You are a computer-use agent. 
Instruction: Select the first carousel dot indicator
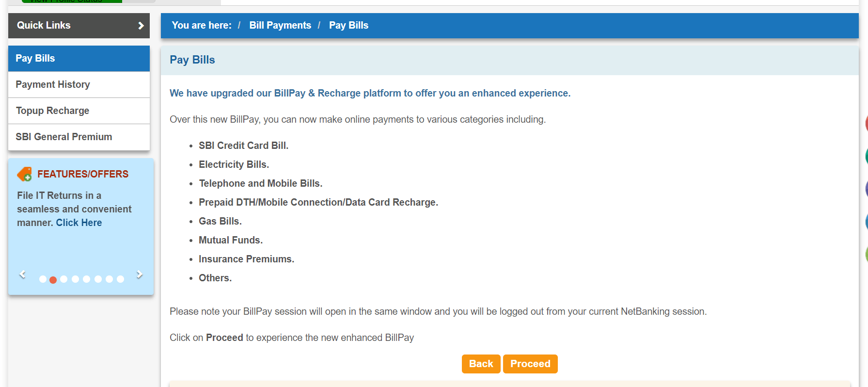coord(42,279)
